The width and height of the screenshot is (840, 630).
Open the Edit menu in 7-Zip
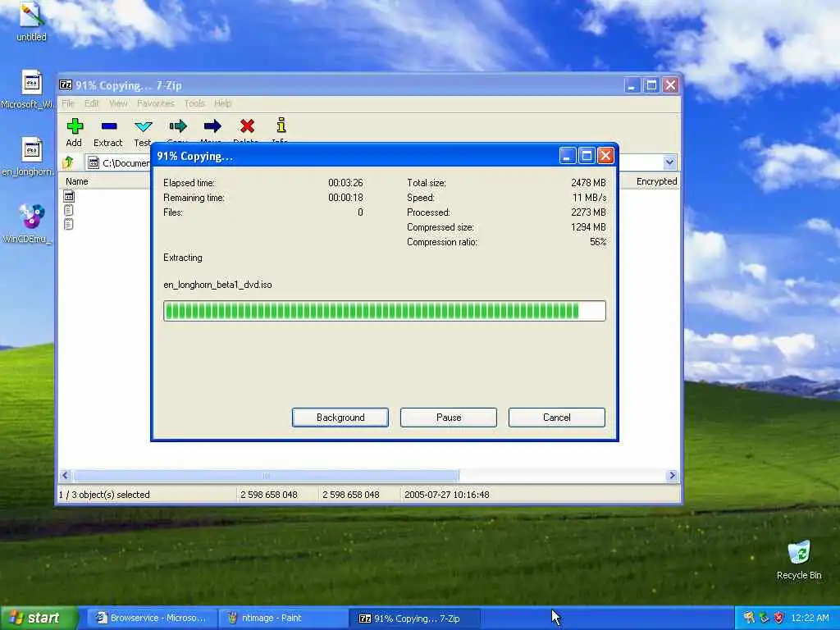tap(92, 103)
